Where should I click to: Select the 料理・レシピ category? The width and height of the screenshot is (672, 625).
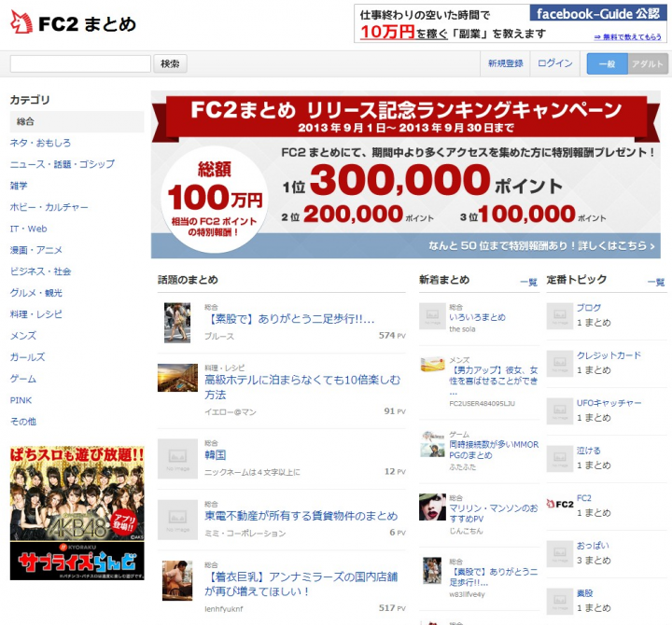36,314
